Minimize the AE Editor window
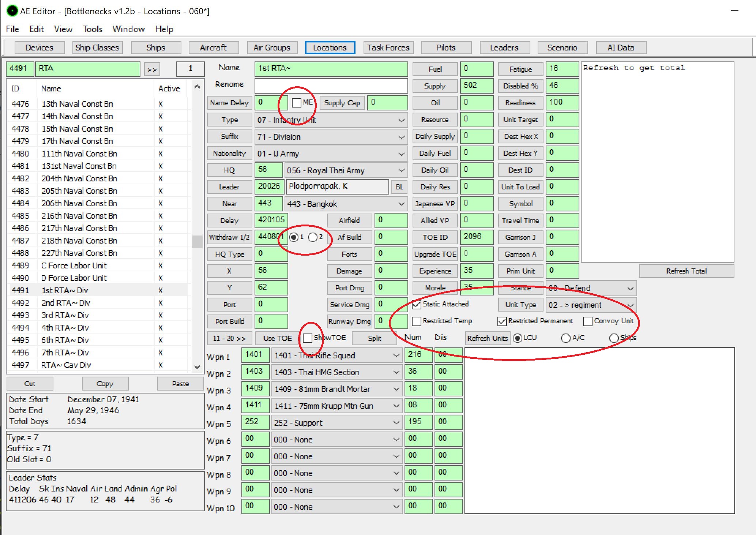756x535 pixels. (x=735, y=11)
